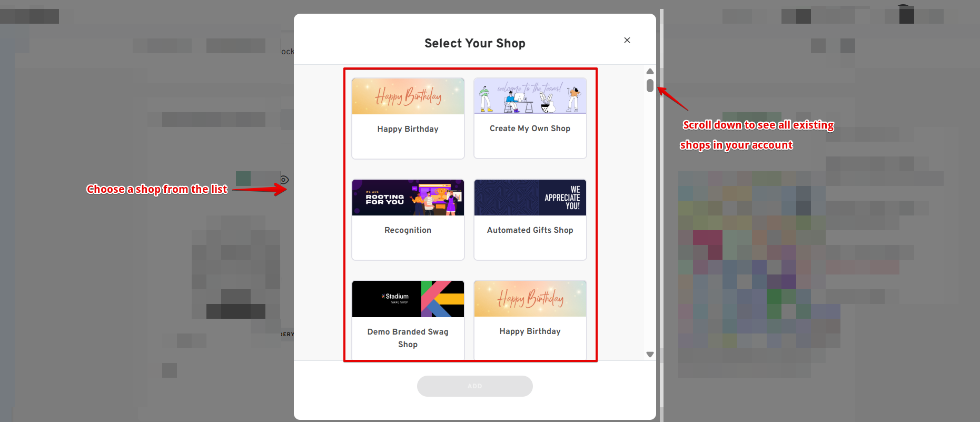Image resolution: width=980 pixels, height=422 pixels.
Task: Select the Rooting For You banner image
Action: tap(408, 198)
